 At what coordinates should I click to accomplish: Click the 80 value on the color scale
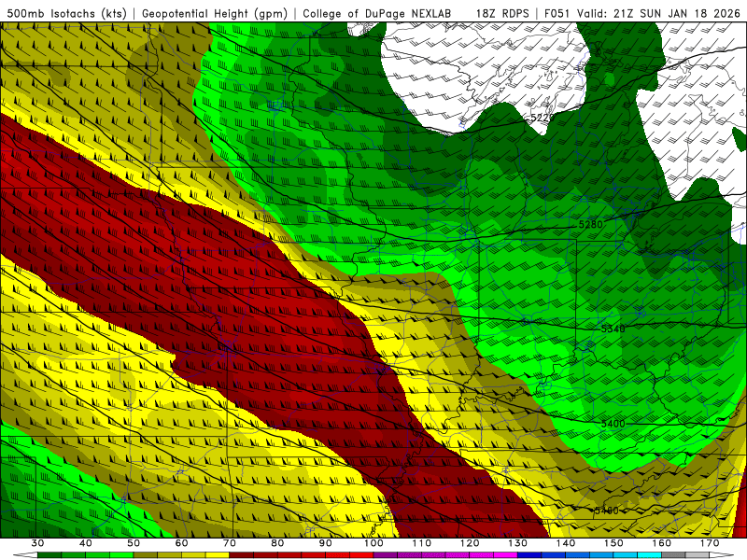(x=277, y=543)
